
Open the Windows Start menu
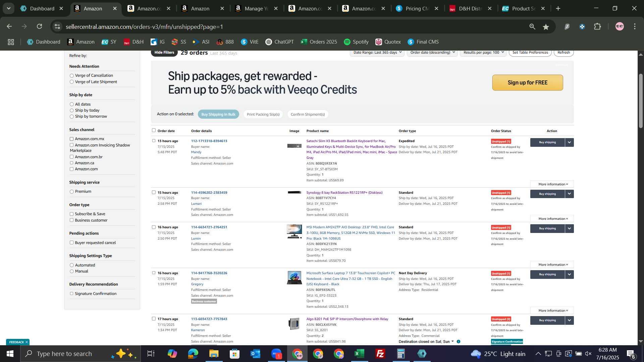10,354
